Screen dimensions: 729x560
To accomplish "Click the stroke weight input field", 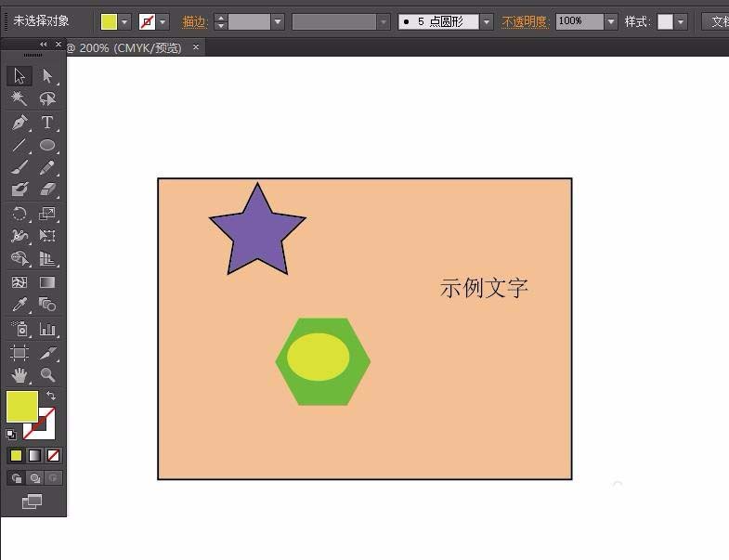I will point(249,22).
